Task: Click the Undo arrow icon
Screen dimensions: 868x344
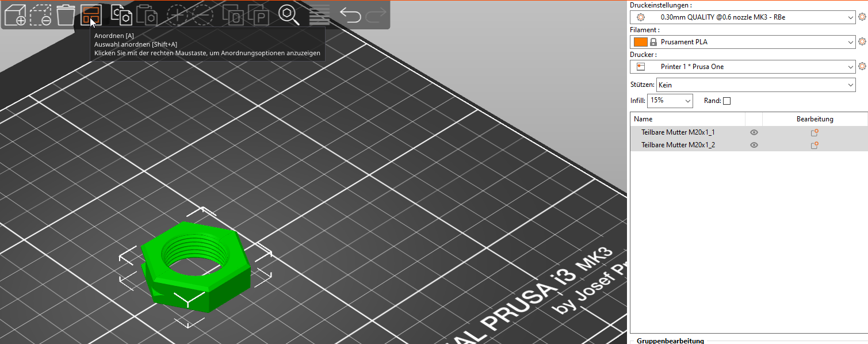Action: coord(350,15)
